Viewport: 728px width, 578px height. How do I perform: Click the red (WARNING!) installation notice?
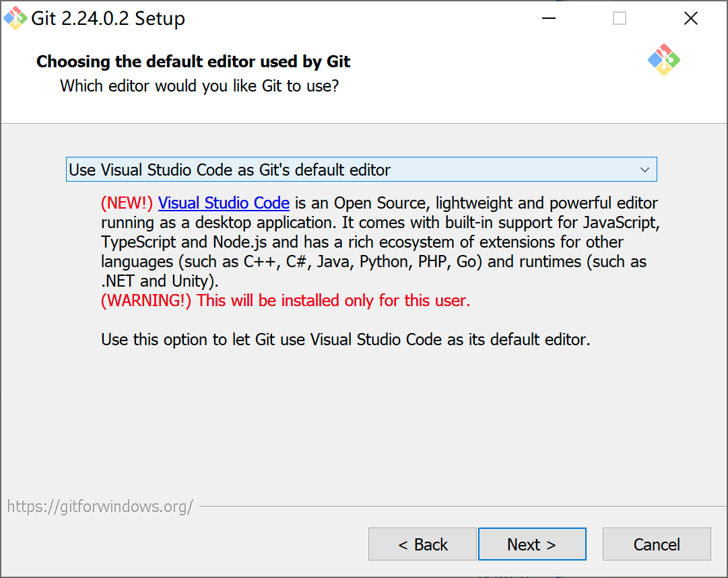coord(286,301)
